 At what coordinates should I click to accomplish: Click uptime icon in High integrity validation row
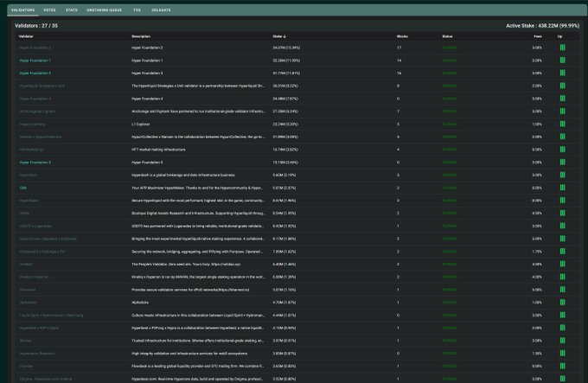563,354
